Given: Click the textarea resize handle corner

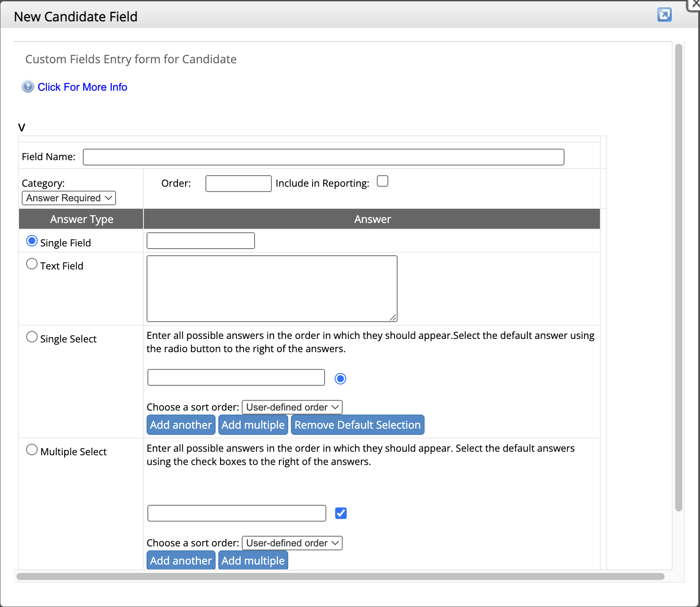Looking at the screenshot, I should point(393,318).
